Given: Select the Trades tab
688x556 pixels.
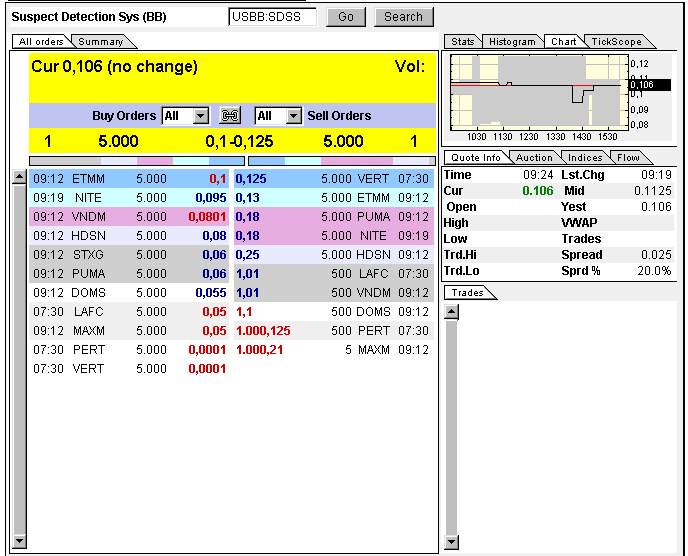Looking at the screenshot, I should tap(468, 293).
